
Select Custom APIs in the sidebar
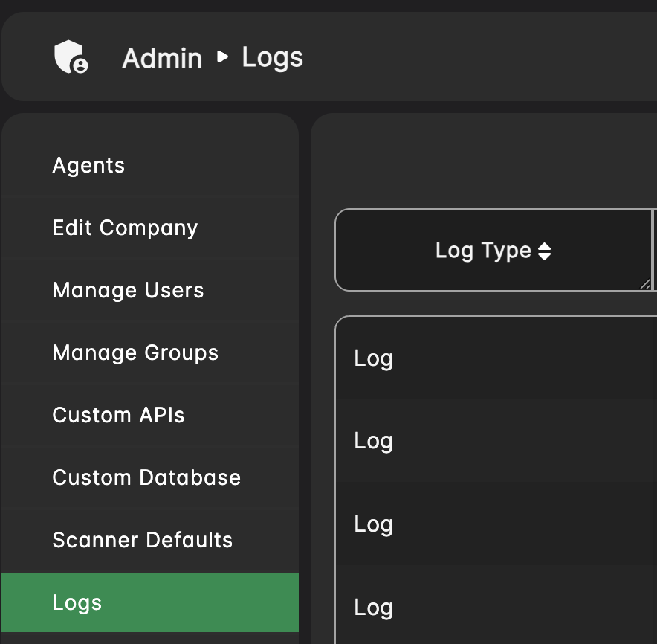tap(118, 415)
